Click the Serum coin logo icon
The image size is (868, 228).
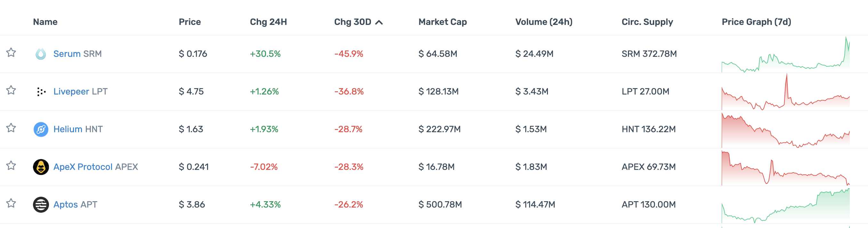[x=41, y=54]
